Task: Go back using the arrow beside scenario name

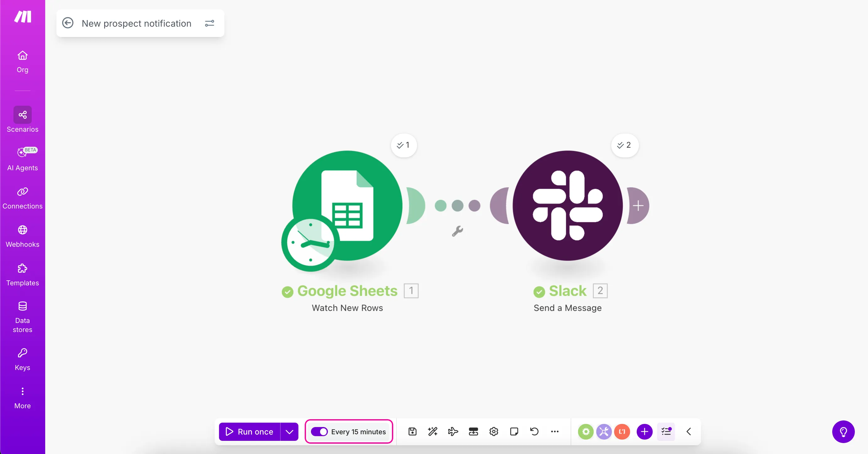Action: pos(68,23)
